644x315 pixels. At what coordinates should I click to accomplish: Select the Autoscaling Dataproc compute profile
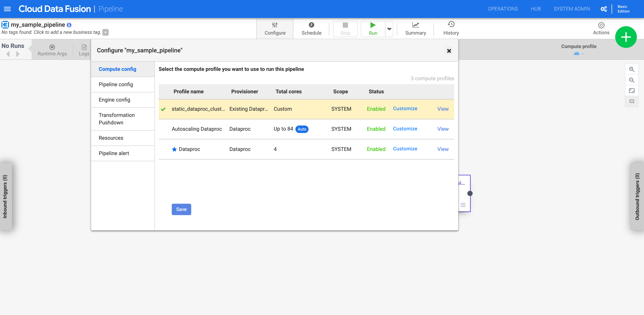point(197,129)
